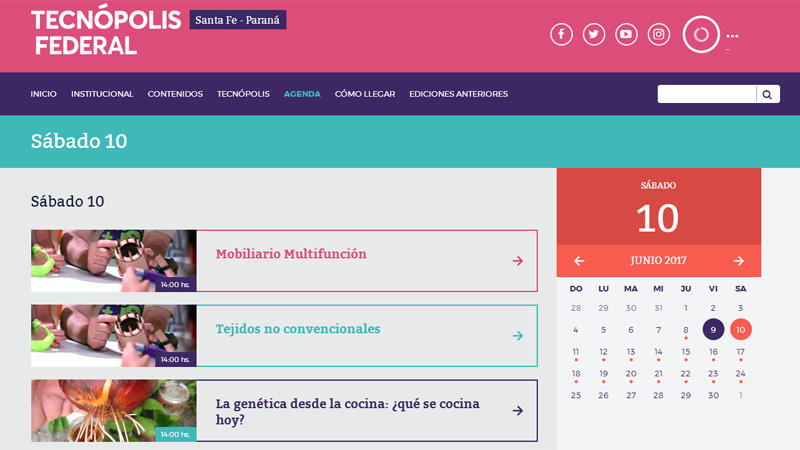Open the Twitter social icon

(x=594, y=34)
